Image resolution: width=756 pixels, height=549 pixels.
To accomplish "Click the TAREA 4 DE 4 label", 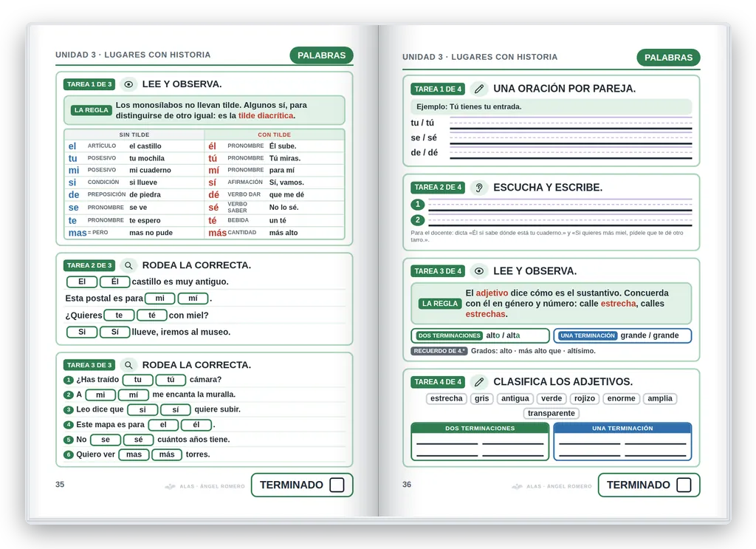I will pyautogui.click(x=438, y=382).
